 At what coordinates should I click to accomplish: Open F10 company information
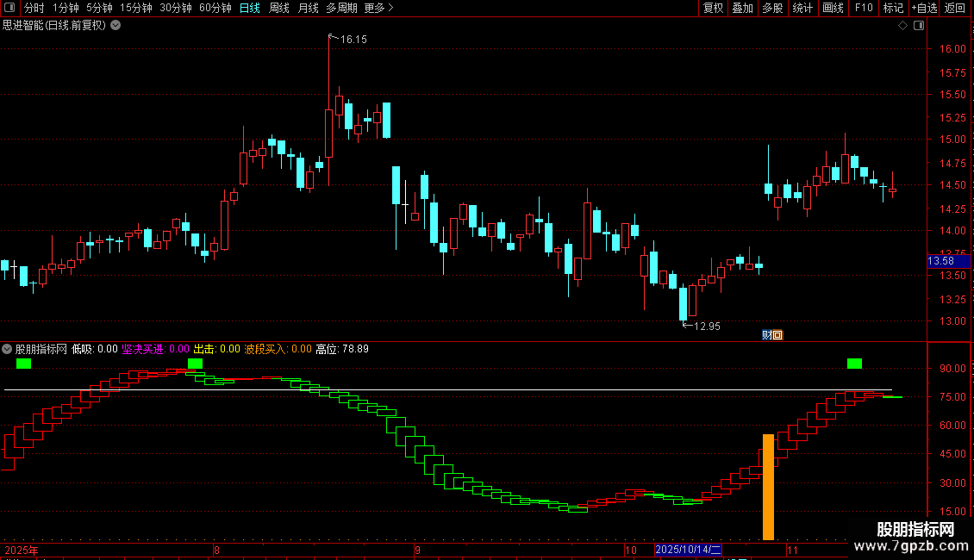(x=864, y=8)
